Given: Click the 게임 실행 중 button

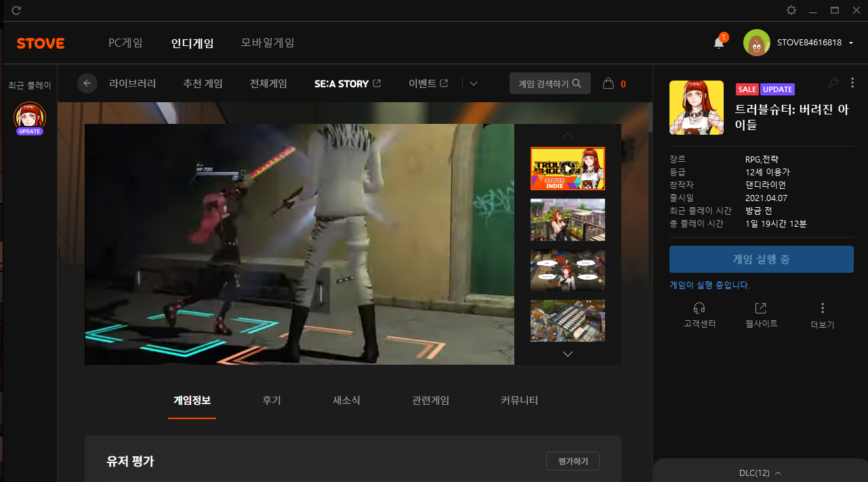Looking at the screenshot, I should (x=761, y=259).
